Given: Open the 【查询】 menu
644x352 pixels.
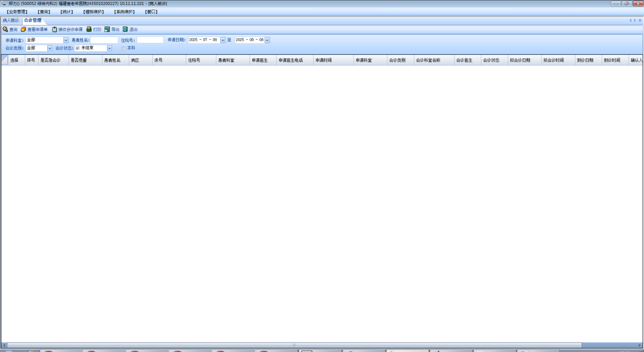Looking at the screenshot, I should coord(44,12).
